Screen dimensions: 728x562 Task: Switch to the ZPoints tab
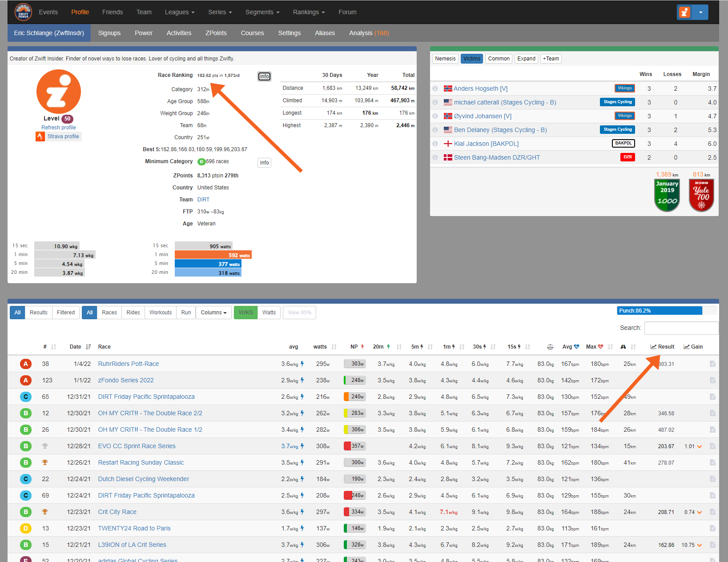coord(216,33)
